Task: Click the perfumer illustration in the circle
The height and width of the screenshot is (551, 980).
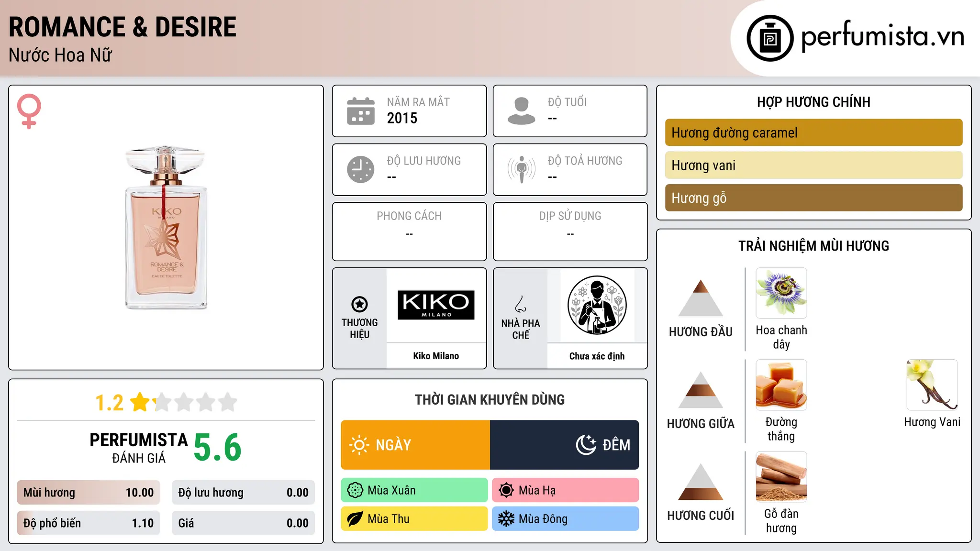Action: click(x=597, y=305)
